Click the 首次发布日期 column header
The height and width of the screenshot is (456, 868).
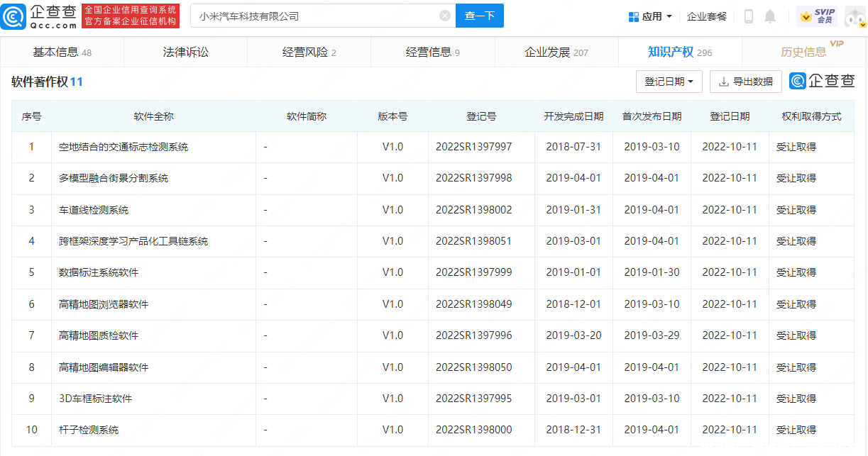[x=652, y=116]
